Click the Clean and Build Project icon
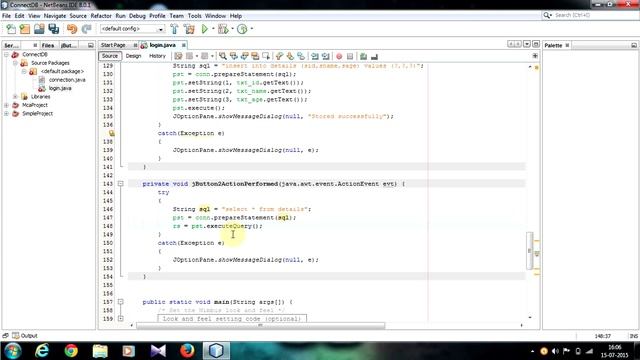This screenshot has height=360, width=640. (x=189, y=29)
